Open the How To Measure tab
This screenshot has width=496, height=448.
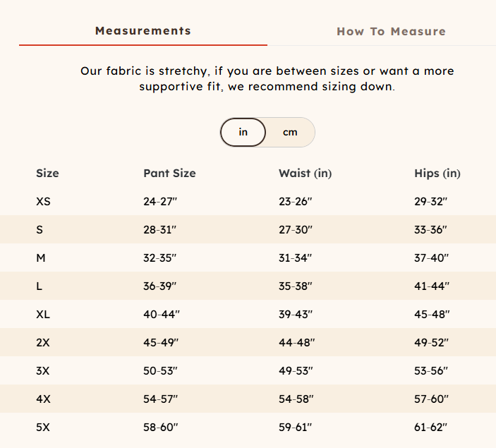(x=391, y=32)
